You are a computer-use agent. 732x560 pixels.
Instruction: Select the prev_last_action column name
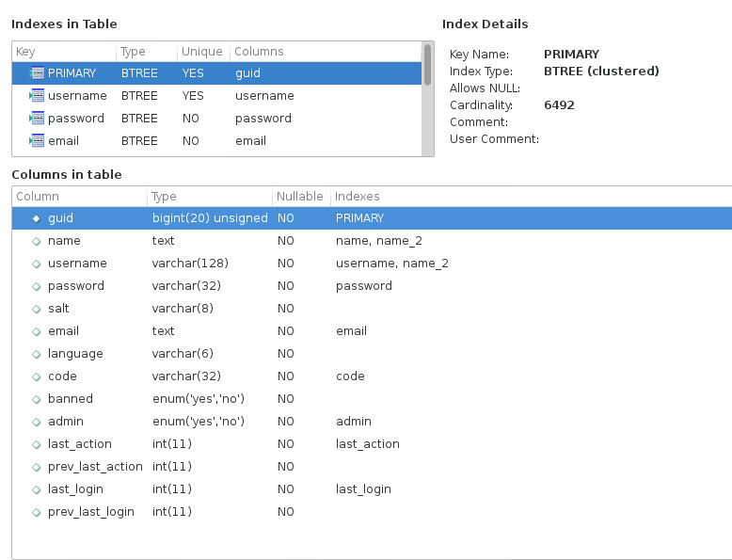pyautogui.click(x=95, y=467)
